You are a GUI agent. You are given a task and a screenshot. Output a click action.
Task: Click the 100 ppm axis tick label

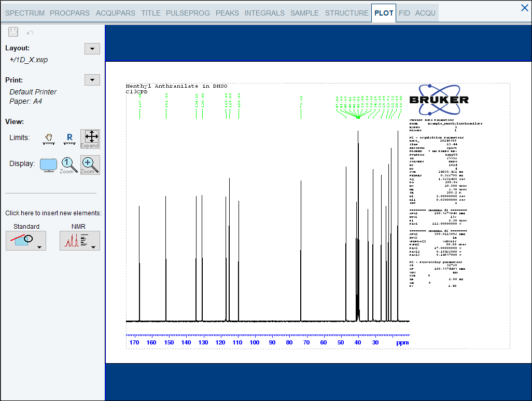tap(255, 342)
